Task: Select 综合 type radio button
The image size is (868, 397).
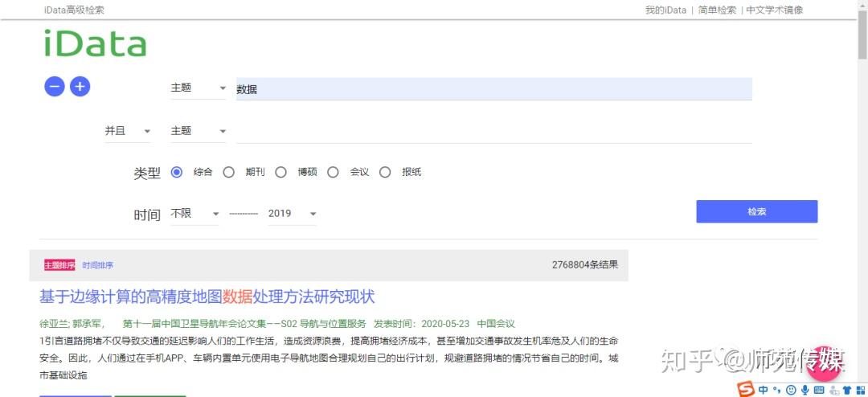Action: tap(177, 172)
